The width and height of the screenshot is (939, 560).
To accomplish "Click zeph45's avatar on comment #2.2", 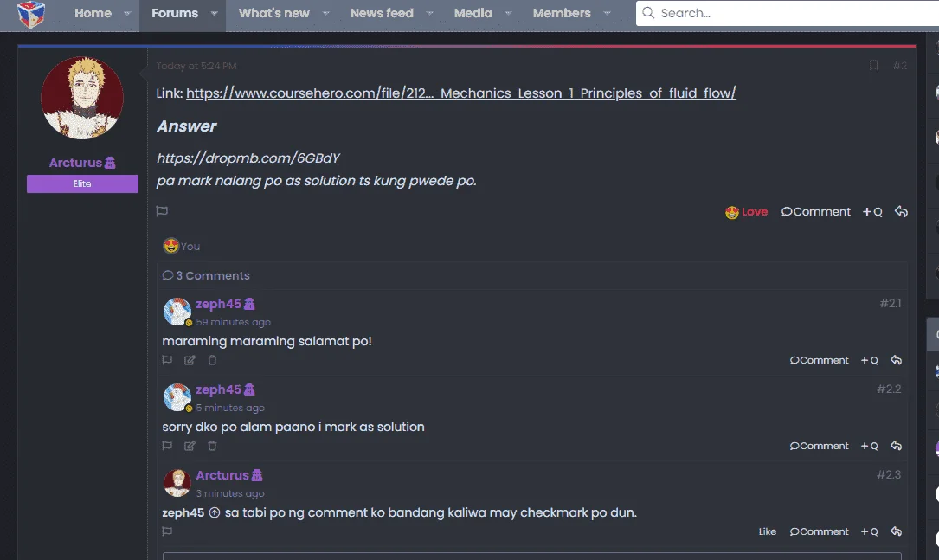I will [x=177, y=397].
